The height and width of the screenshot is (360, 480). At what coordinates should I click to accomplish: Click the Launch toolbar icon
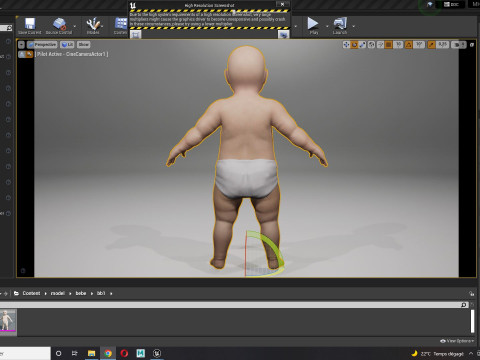pyautogui.click(x=340, y=26)
